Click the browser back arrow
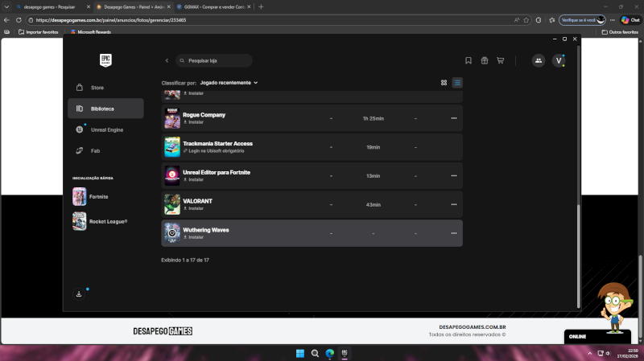Screen dimensions: 644x361 (x=6, y=20)
